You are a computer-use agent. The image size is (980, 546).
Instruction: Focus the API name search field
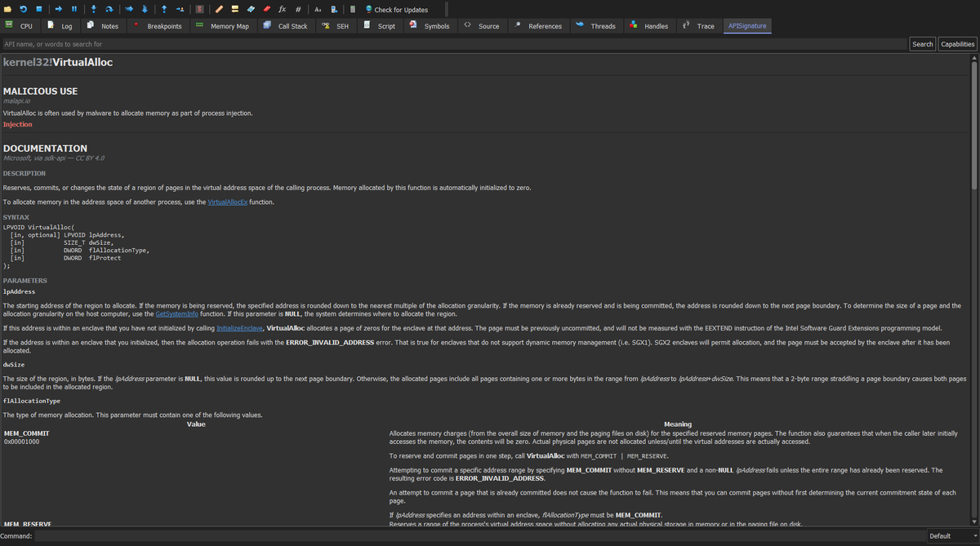[454, 44]
